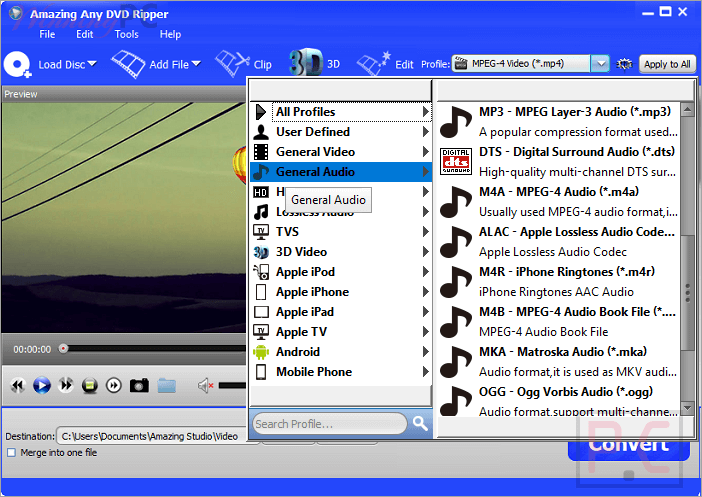
Task: Choose M4R - iPhone Ringtones format
Action: pyautogui.click(x=559, y=282)
